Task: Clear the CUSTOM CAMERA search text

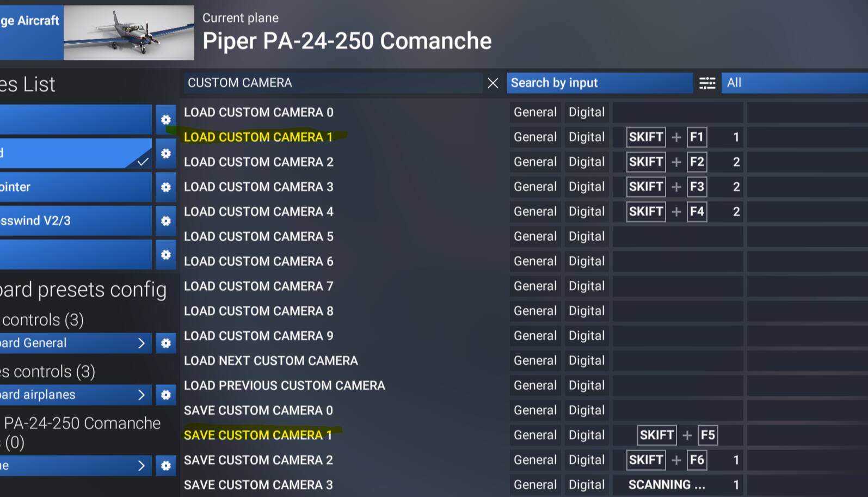Action: [x=493, y=83]
